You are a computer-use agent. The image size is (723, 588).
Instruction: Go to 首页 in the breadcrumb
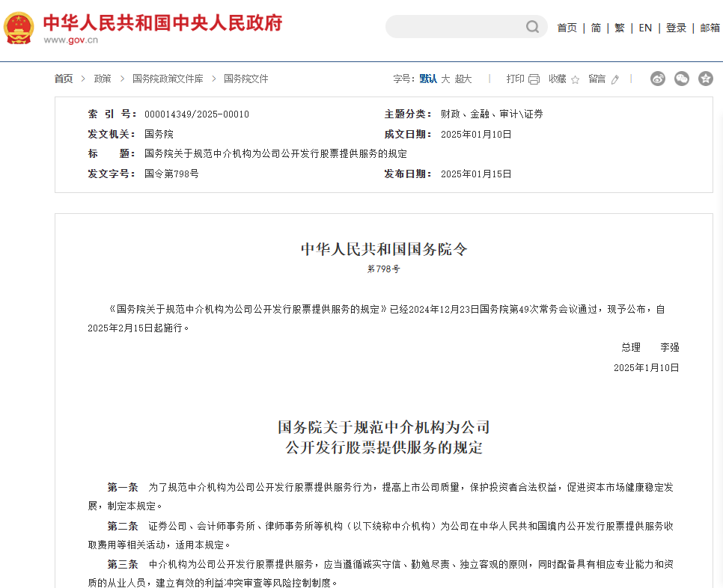click(x=64, y=79)
